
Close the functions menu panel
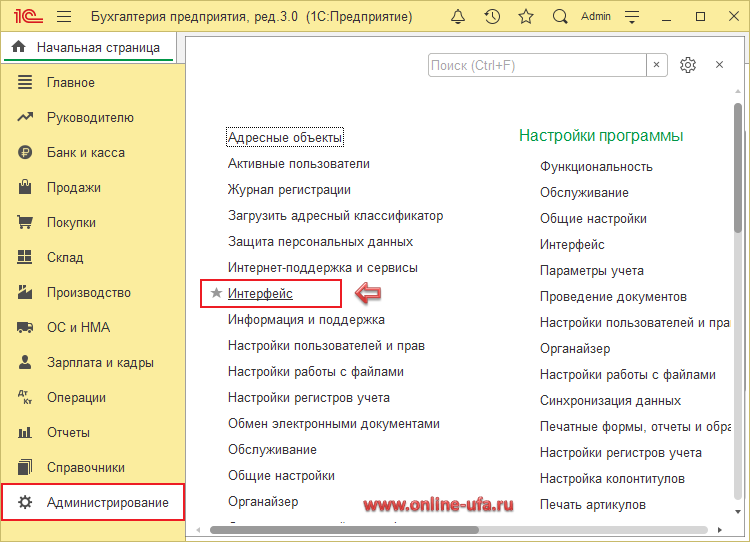coord(719,65)
